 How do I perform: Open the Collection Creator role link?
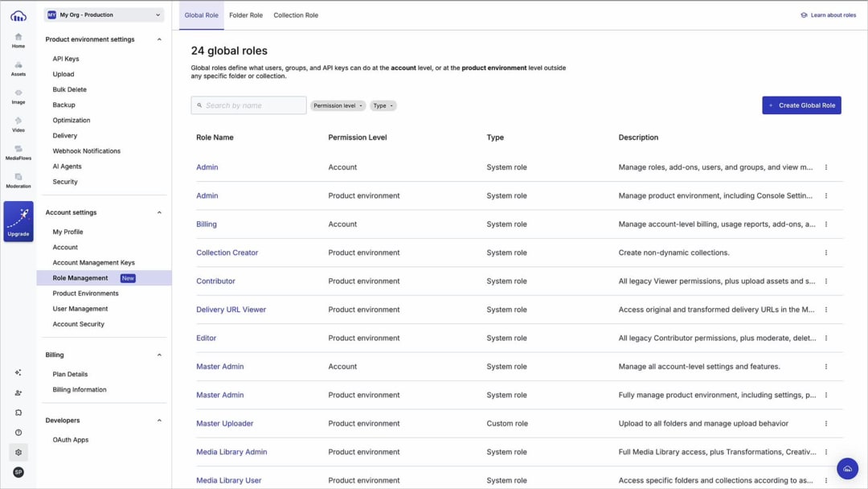(x=227, y=253)
